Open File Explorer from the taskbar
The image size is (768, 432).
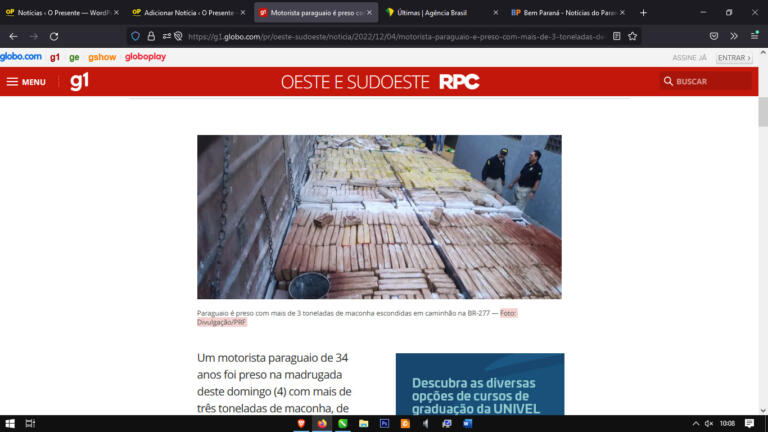[363, 424]
